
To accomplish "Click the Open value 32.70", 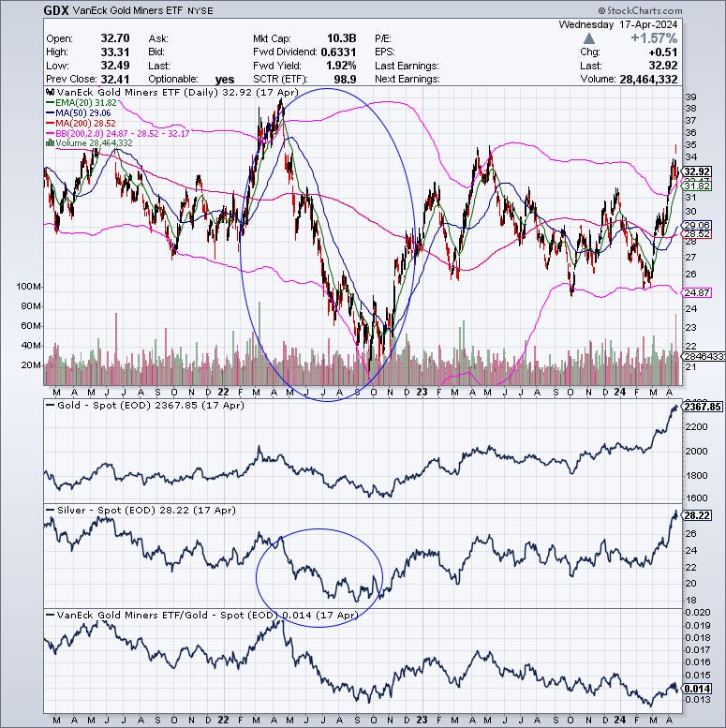I will click(115, 38).
